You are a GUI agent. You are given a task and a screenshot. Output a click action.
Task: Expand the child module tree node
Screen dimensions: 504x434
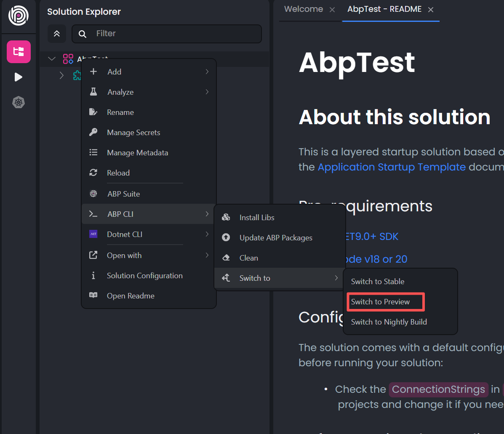click(62, 75)
